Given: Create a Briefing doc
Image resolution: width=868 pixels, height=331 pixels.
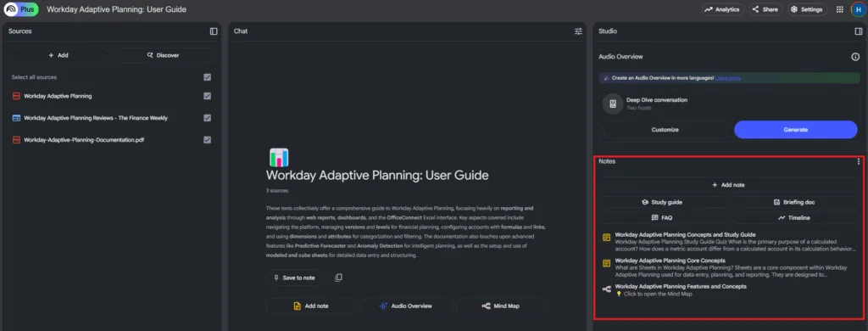Looking at the screenshot, I should (794, 202).
